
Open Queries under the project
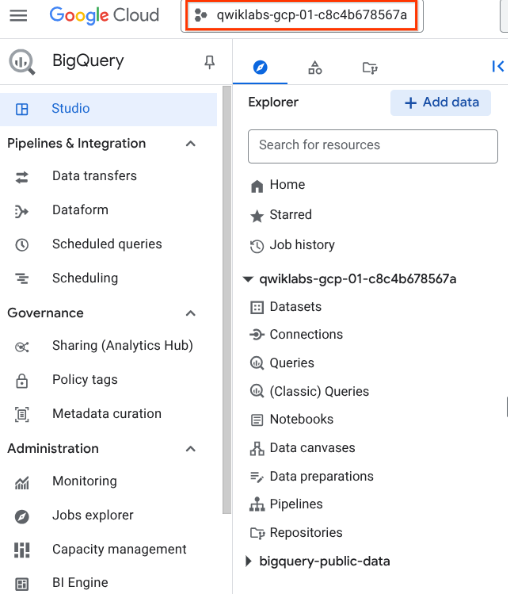pyautogui.click(x=292, y=363)
